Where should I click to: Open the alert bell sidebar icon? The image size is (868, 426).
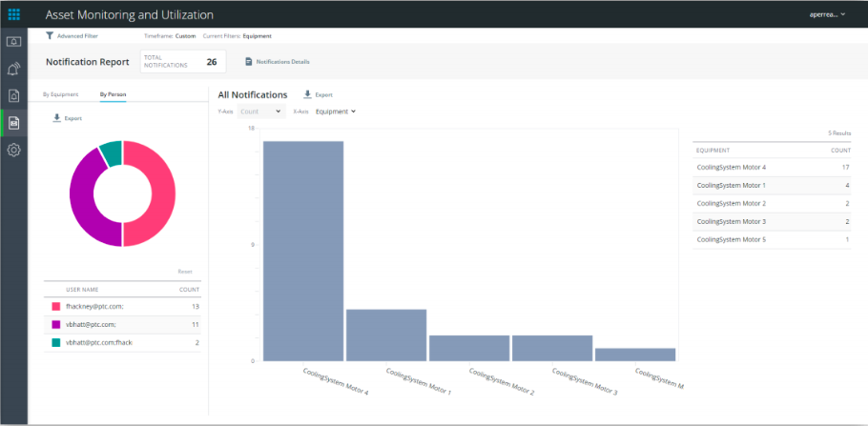point(14,69)
